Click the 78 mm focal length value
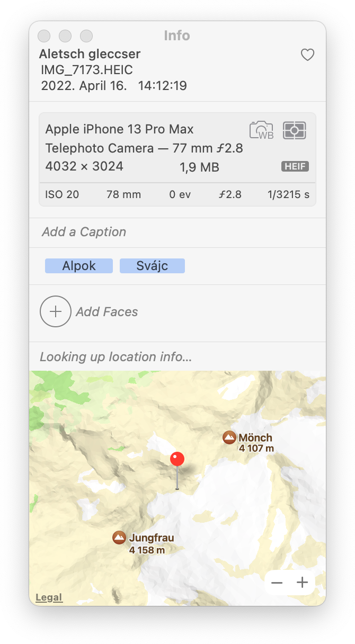Screen dimensions: 355x644 [x=123, y=194]
